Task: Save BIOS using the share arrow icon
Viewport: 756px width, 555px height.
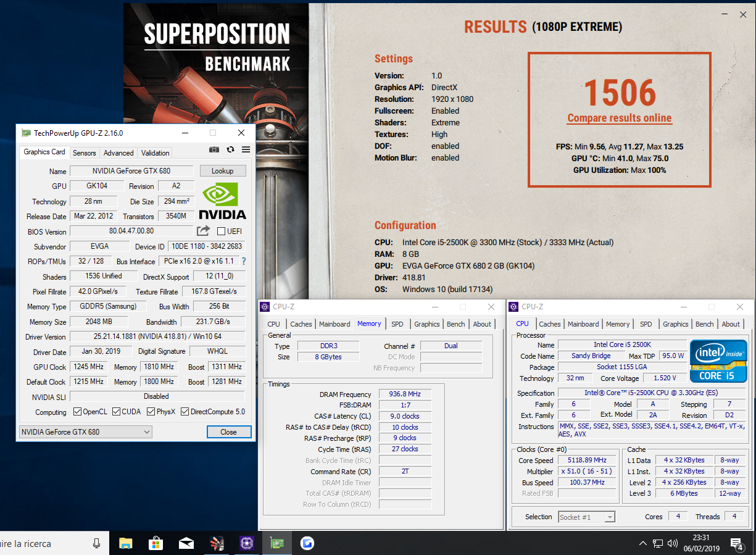Action: (203, 231)
